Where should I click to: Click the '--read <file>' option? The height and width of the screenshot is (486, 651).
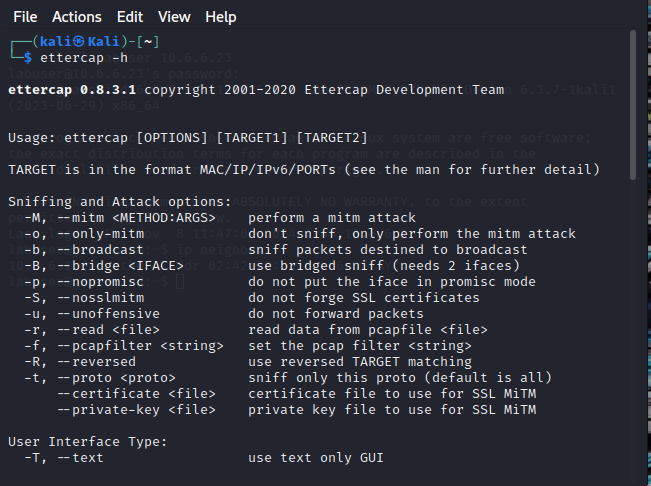(x=108, y=330)
